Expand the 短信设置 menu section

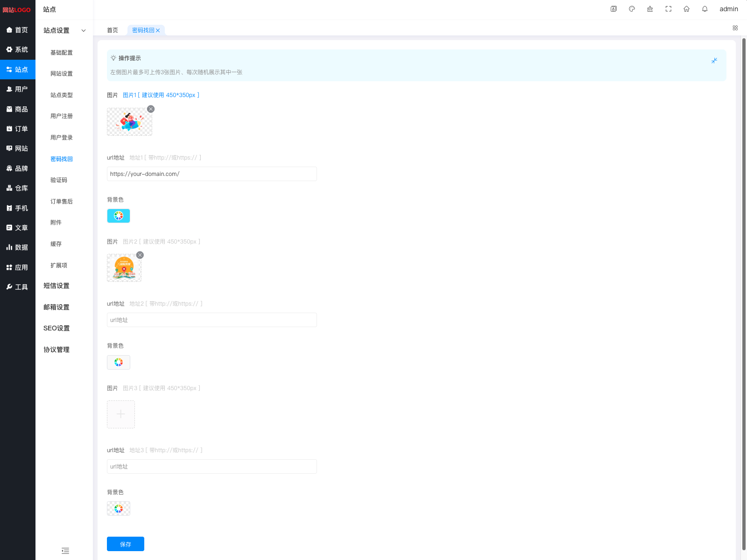56,286
